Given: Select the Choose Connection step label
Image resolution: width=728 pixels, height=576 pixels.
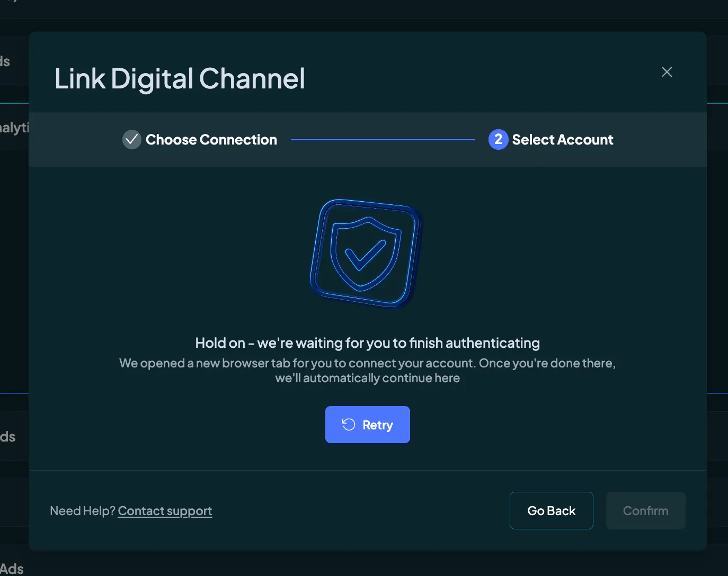Looking at the screenshot, I should (x=211, y=140).
